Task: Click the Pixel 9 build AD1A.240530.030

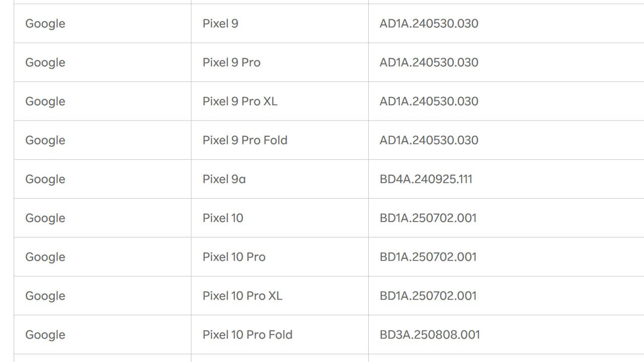Action: pos(429,24)
